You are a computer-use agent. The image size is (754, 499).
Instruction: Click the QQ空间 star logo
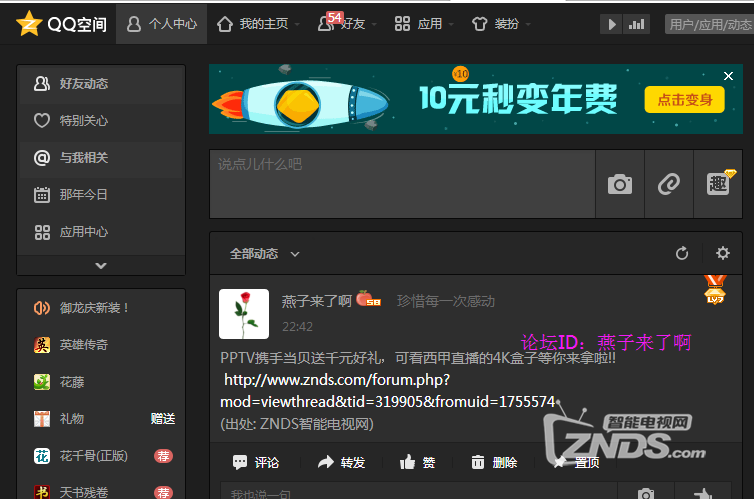click(x=29, y=25)
